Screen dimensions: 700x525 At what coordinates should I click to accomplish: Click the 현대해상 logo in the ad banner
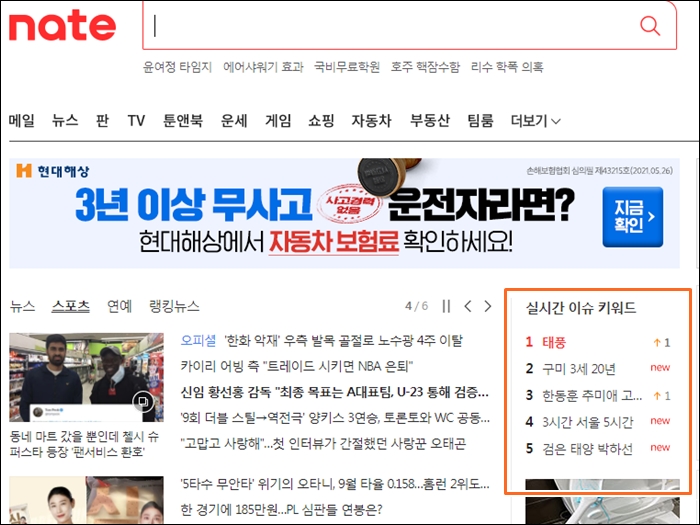pos(53,171)
